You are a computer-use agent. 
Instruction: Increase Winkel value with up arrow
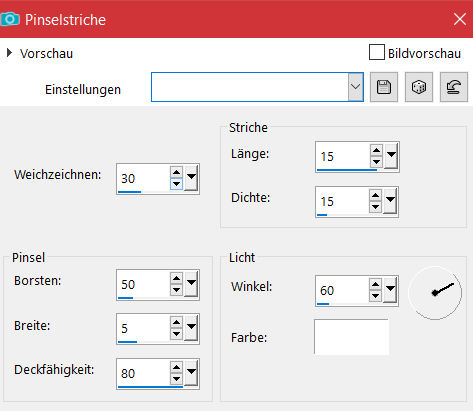(x=375, y=284)
